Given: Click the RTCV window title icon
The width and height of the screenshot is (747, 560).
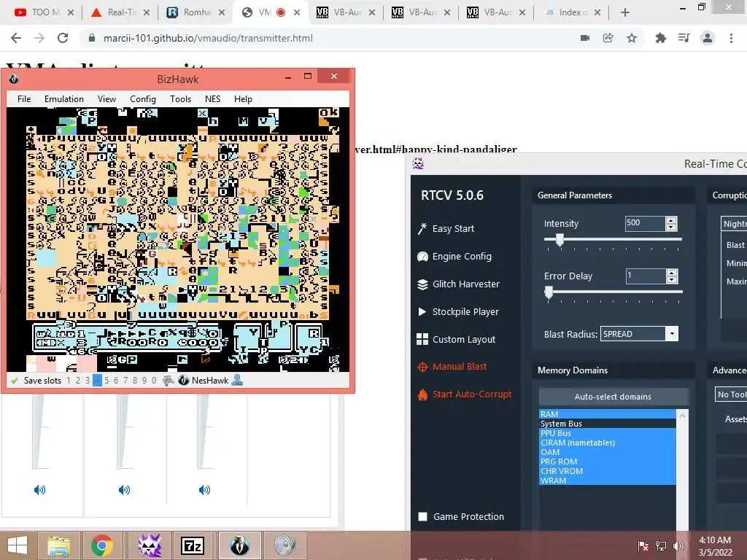Looking at the screenshot, I should click(418, 164).
